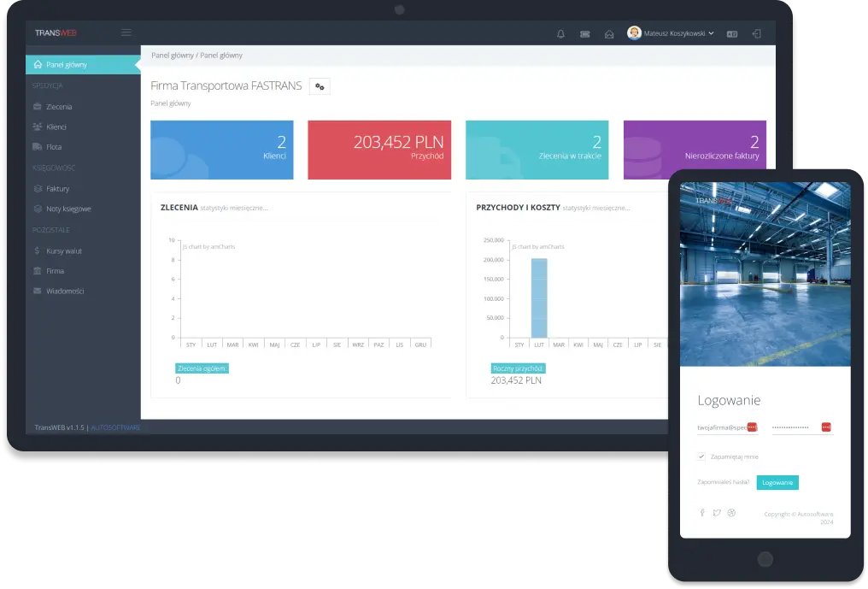Open settings gear next to FASTRANS title
The width and height of the screenshot is (868, 589).
pos(320,86)
